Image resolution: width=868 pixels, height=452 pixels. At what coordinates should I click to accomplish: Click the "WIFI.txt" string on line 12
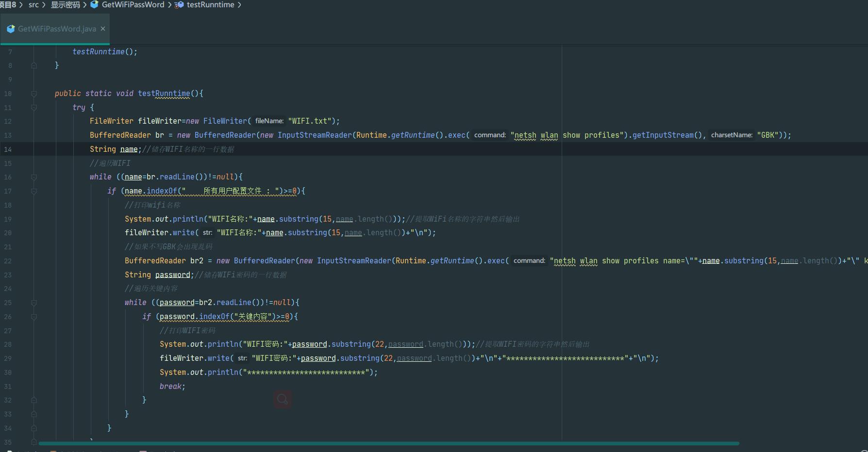point(309,121)
